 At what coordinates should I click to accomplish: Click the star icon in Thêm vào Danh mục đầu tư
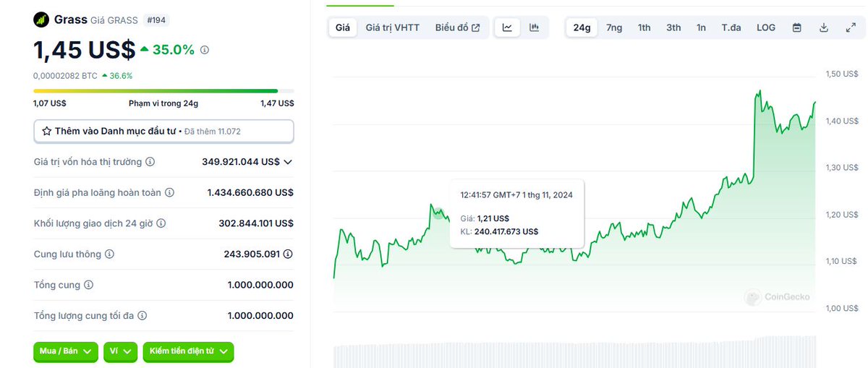coord(47,131)
